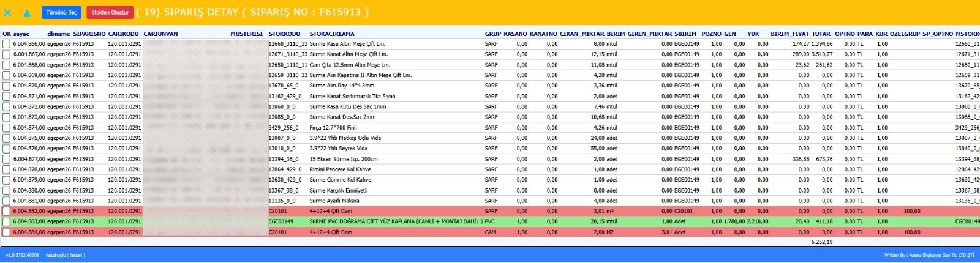Click the MUSTERISI column header
Screen dimensions: 980x263
coord(246,34)
